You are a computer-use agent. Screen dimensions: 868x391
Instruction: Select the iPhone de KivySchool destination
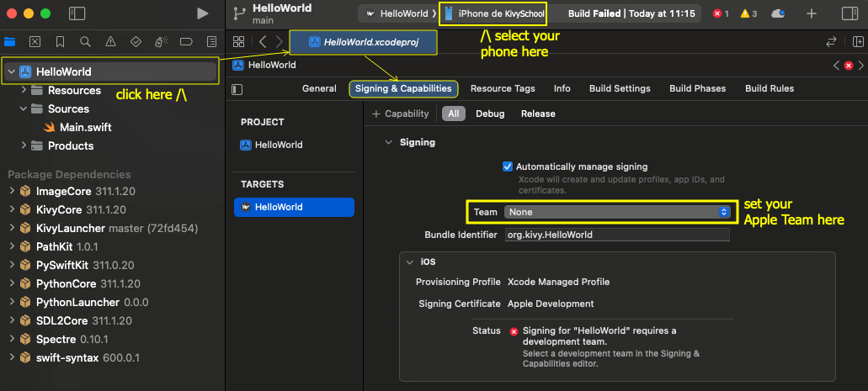(493, 13)
